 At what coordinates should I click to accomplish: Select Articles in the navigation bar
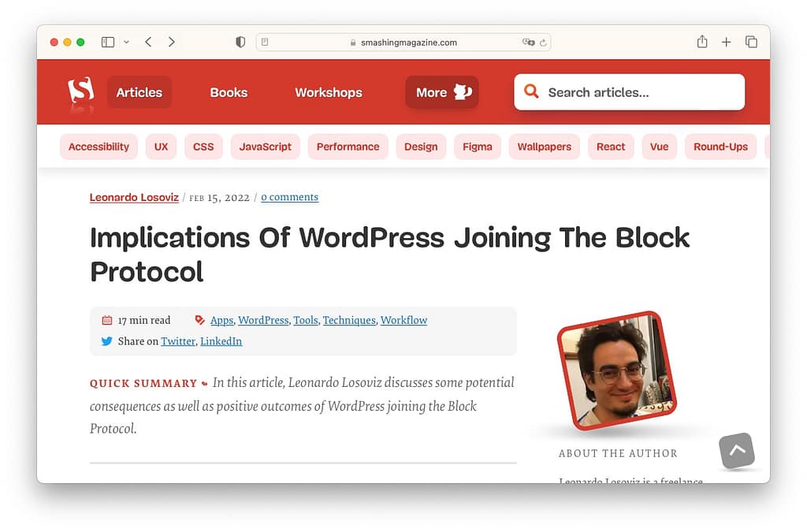[x=139, y=91]
